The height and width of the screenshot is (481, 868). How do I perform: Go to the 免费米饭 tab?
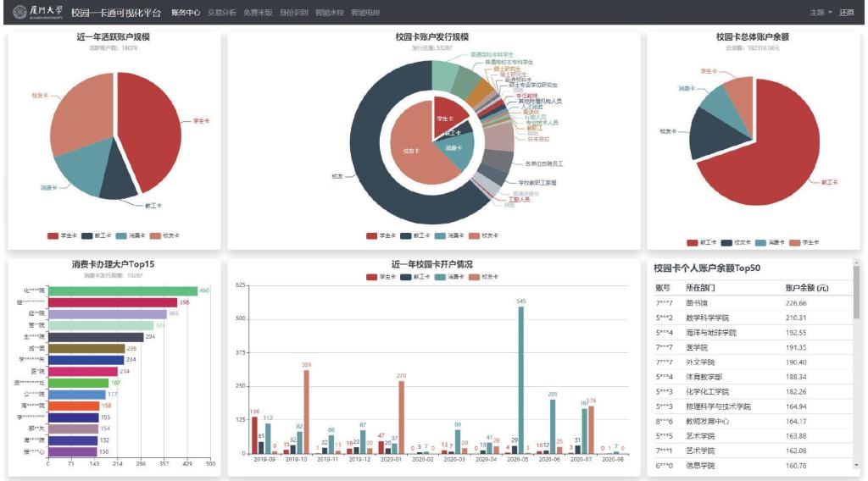pos(258,13)
